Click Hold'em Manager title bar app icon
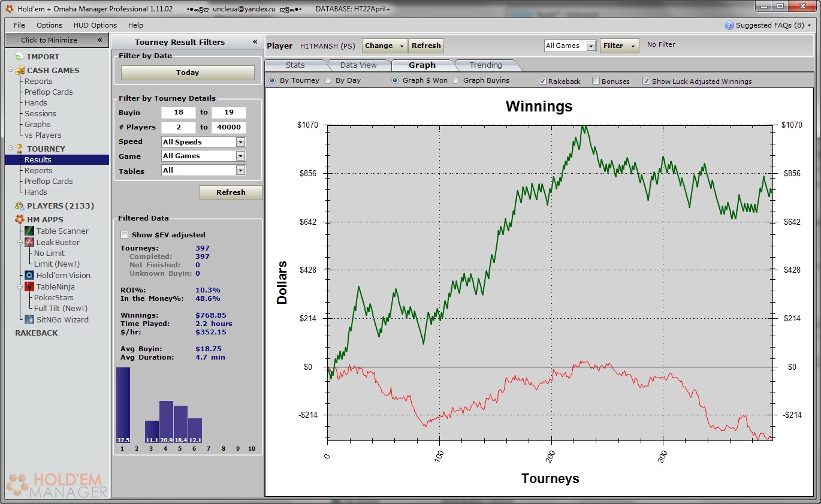 (9, 9)
